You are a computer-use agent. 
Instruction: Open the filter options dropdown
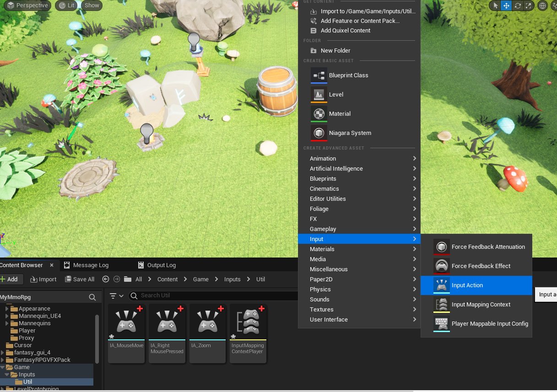117,296
